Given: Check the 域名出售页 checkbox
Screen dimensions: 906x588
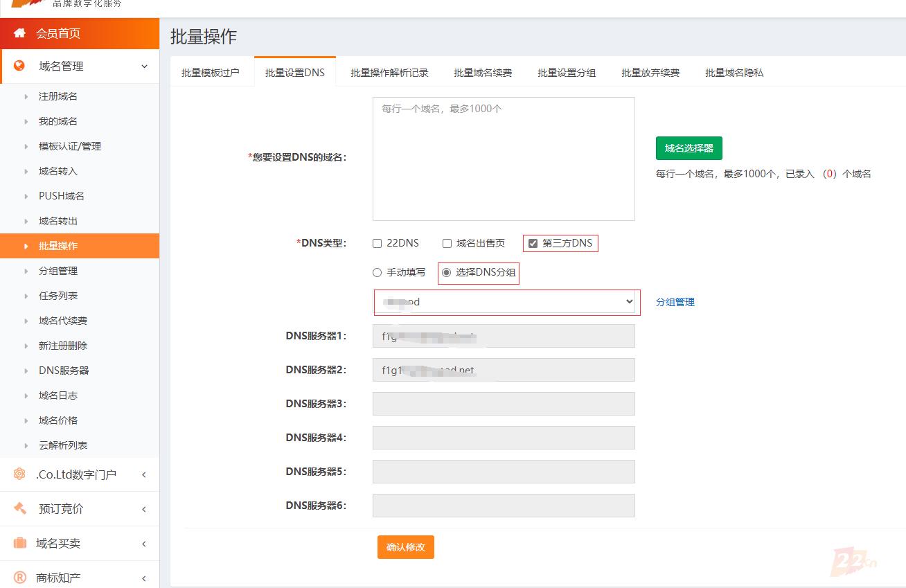Looking at the screenshot, I should coord(447,243).
